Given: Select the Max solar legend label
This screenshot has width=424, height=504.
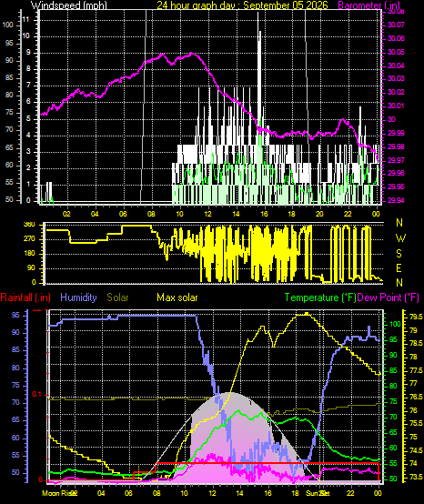Looking at the screenshot, I should point(177,297).
